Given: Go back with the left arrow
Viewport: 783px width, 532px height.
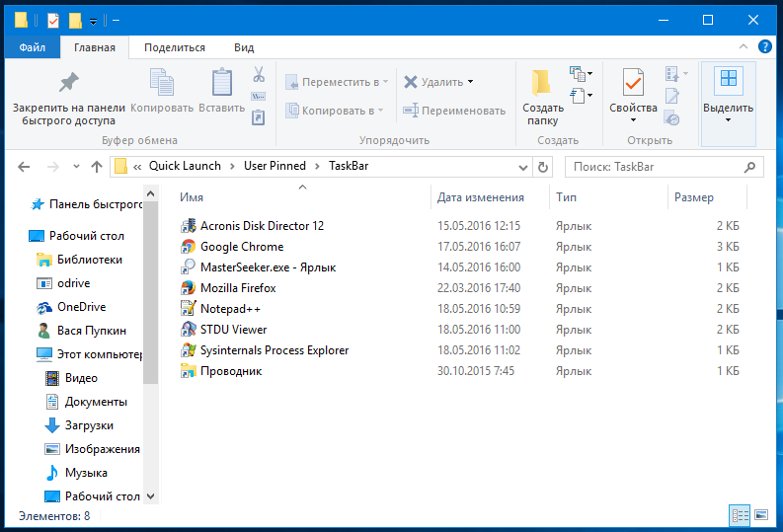Looking at the screenshot, I should (24, 167).
